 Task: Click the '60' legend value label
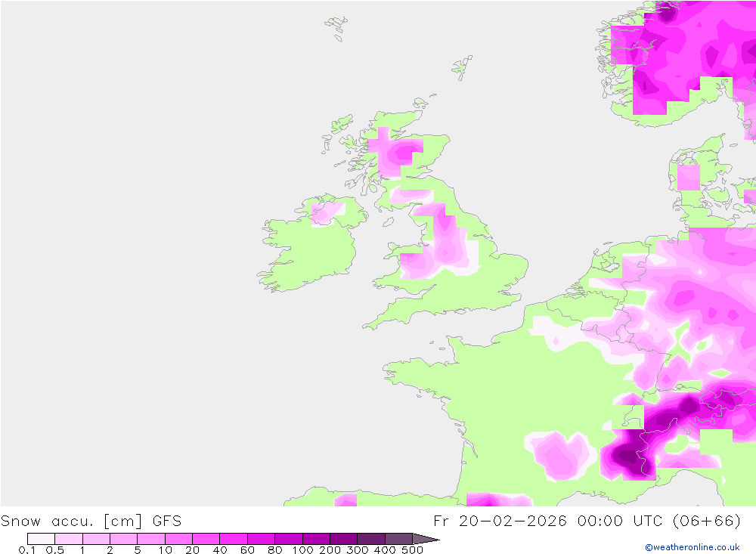[x=247, y=550]
